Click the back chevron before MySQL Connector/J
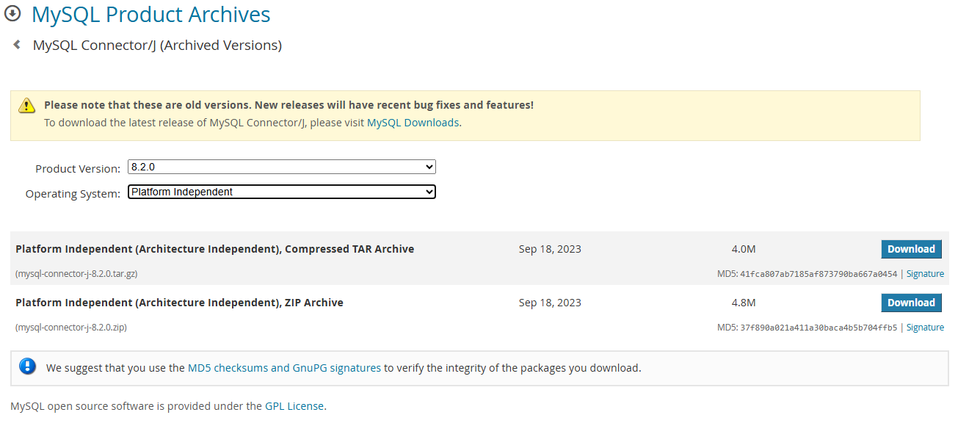The height and width of the screenshot is (426, 980). 17,45
